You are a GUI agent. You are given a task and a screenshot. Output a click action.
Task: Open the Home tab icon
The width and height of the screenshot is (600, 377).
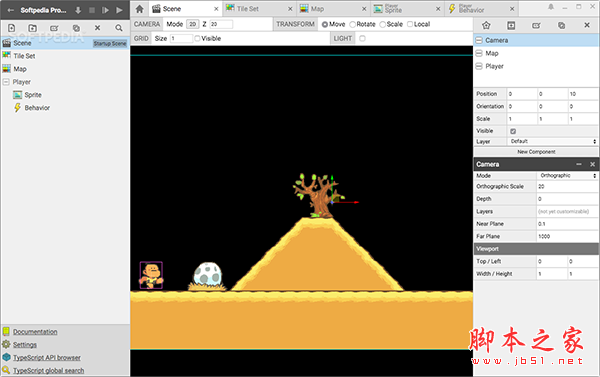click(140, 9)
